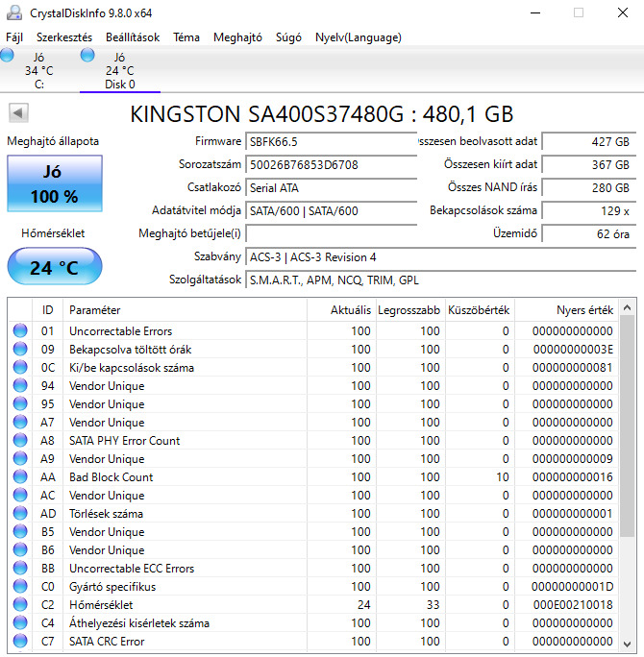Minimize the CrystalDiskInfo window
This screenshot has height=657, width=644.
pos(535,13)
